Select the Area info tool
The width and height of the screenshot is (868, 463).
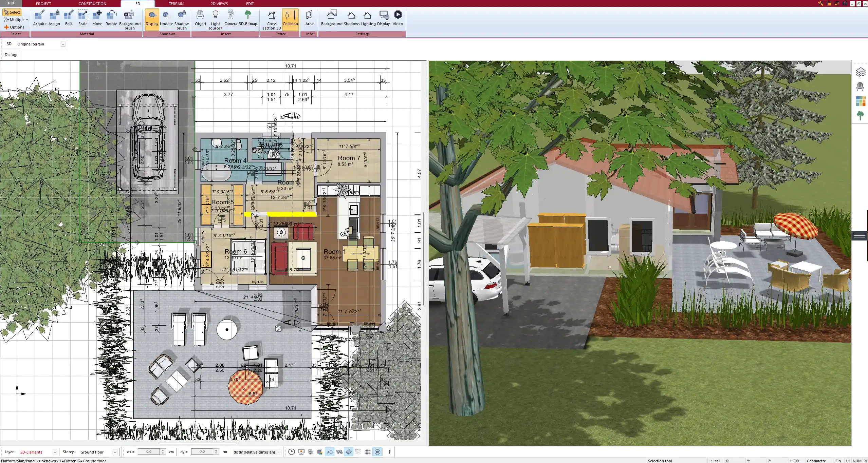coord(309,17)
